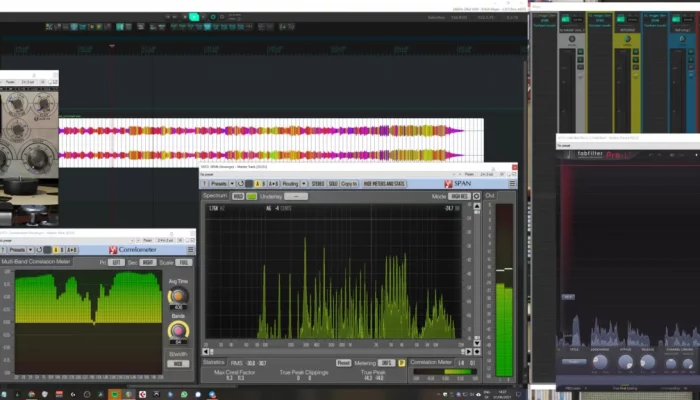The image size is (700, 400).
Task: Click the Lookahead knob in Pro-L
Action: [x=600, y=362]
